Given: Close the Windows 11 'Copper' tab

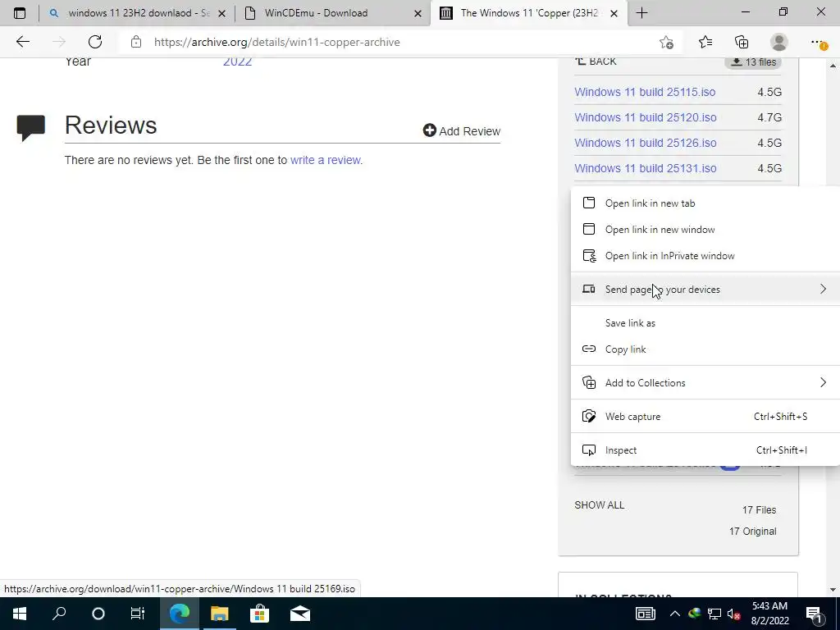Looking at the screenshot, I should coord(614,13).
